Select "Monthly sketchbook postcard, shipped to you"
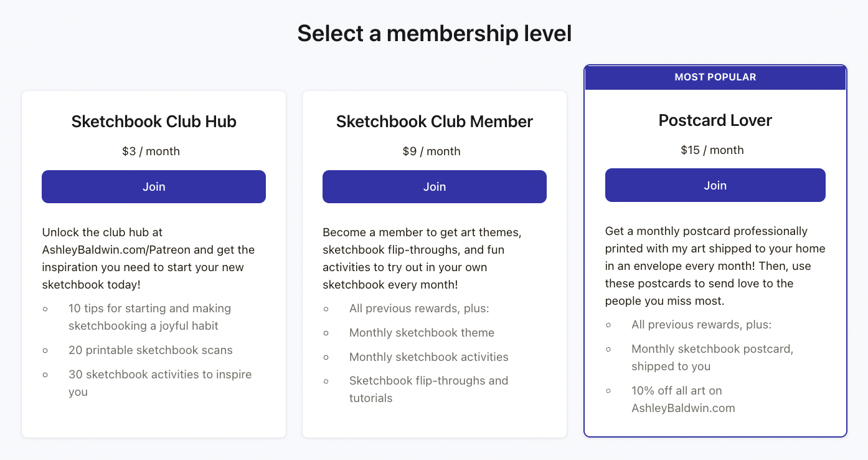Image resolution: width=868 pixels, height=460 pixels. [712, 357]
